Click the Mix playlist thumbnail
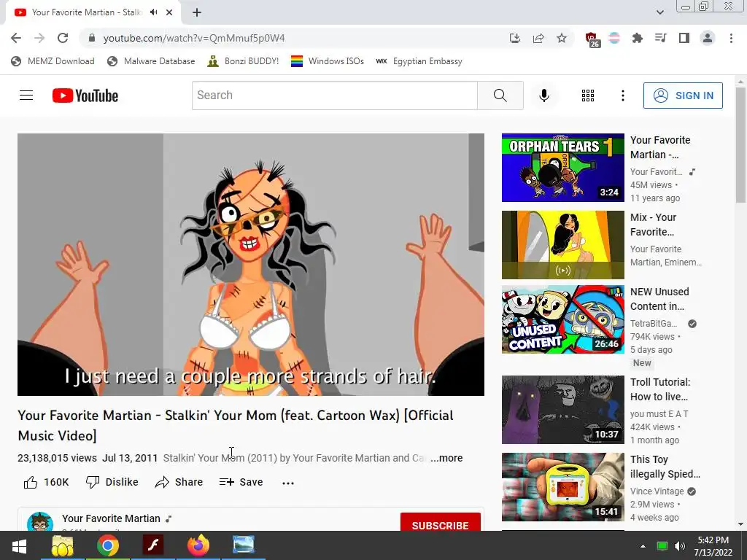Viewport: 747px width, 560px height. point(562,245)
